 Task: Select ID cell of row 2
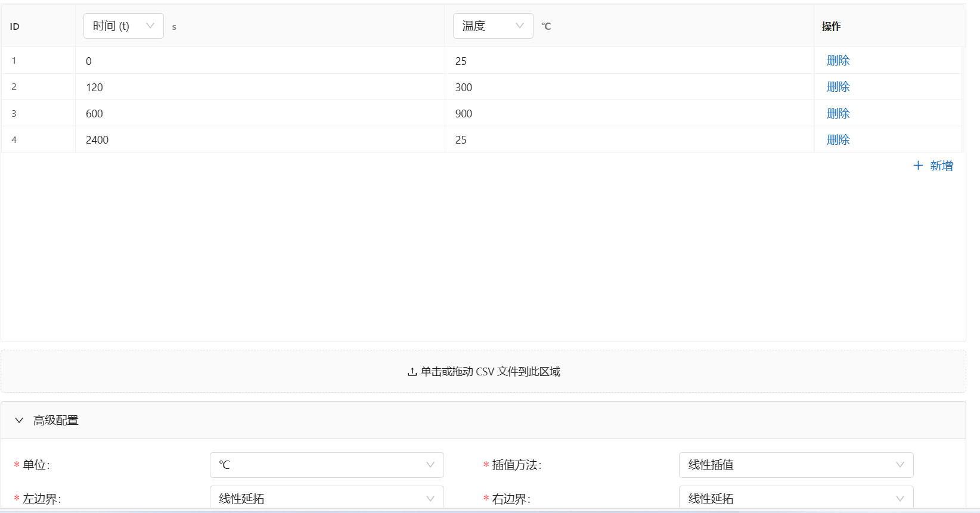pos(38,87)
